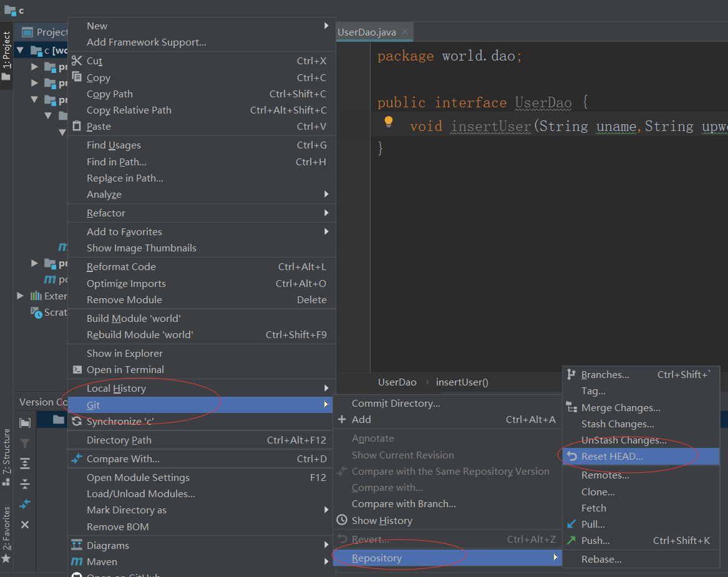728x577 pixels.
Task: Click the insertUser() breadcrumb
Action: [x=462, y=382]
